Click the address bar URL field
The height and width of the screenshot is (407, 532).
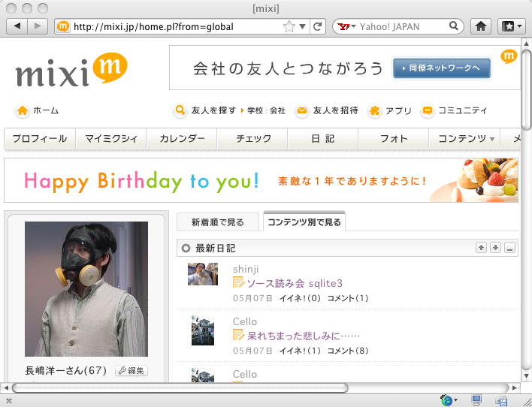pos(177,26)
